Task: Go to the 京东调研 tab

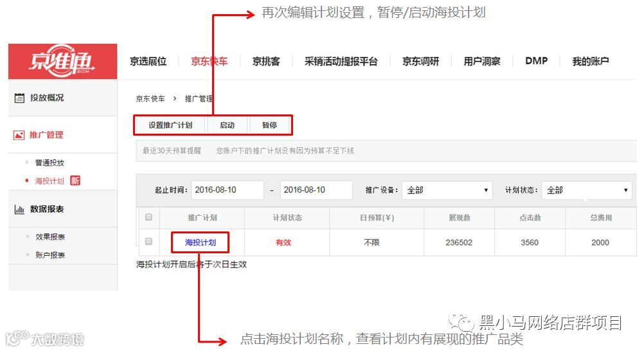Action: point(420,61)
